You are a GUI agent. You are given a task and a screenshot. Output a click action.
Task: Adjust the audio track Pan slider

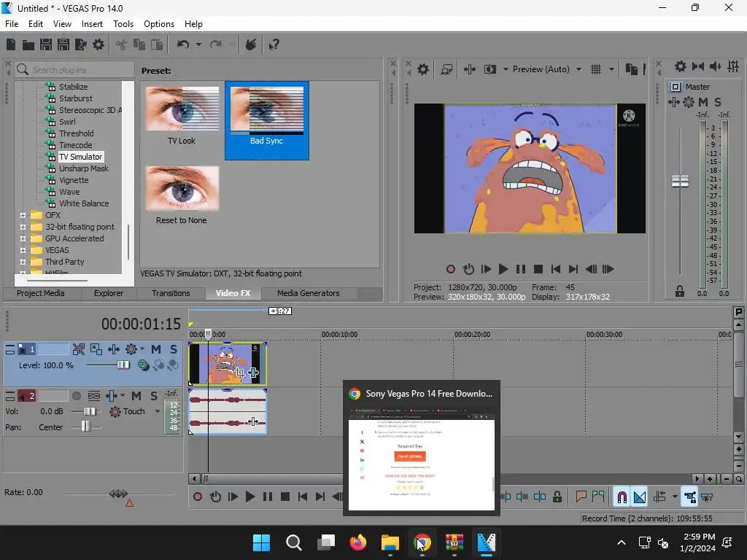[86, 427]
